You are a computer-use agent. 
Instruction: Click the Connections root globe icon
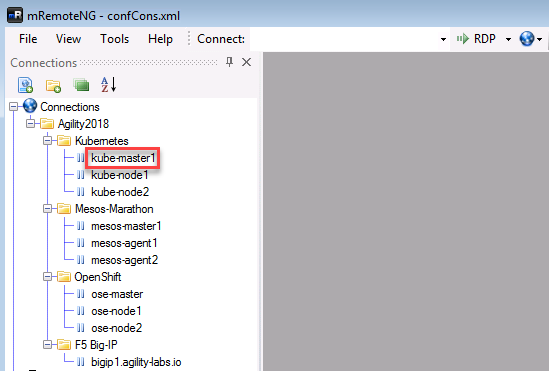click(30, 106)
